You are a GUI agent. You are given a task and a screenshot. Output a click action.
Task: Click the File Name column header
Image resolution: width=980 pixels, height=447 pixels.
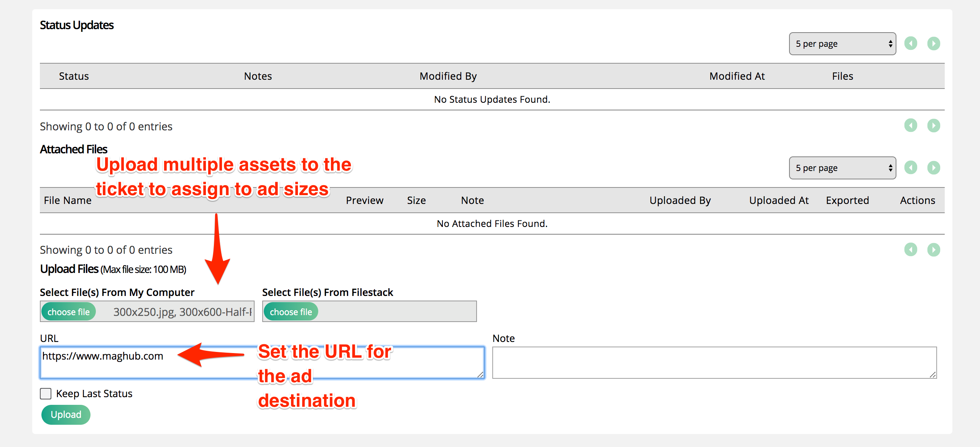click(67, 200)
